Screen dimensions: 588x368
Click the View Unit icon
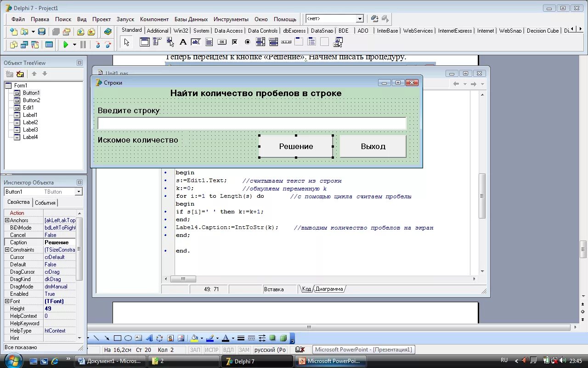pos(14,45)
